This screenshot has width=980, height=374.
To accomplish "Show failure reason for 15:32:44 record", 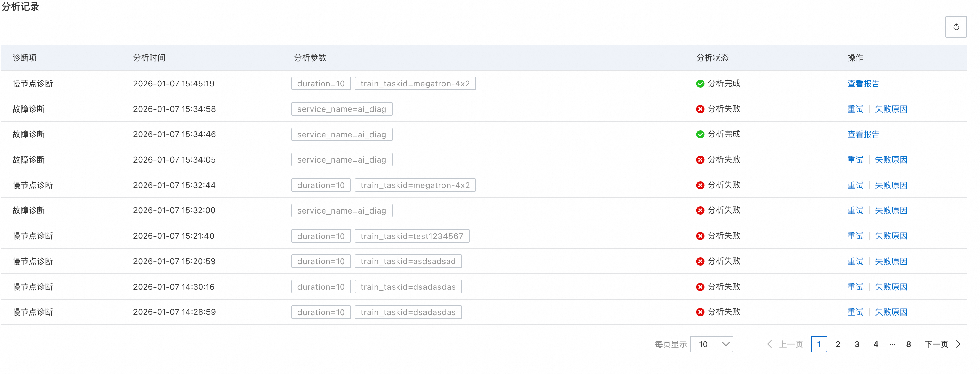I will coord(891,186).
